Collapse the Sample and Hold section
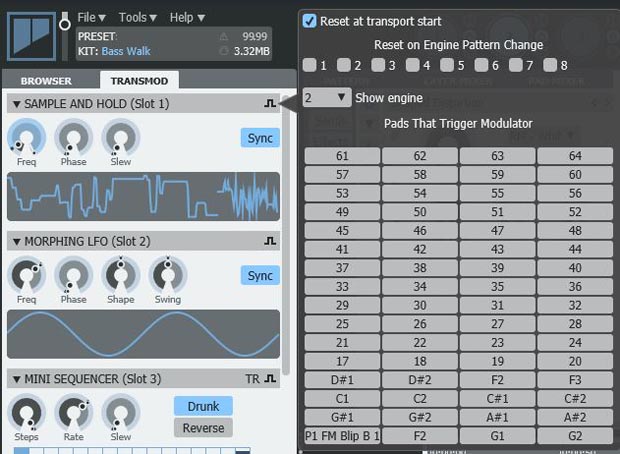The height and width of the screenshot is (454, 620). pyautogui.click(x=16, y=104)
